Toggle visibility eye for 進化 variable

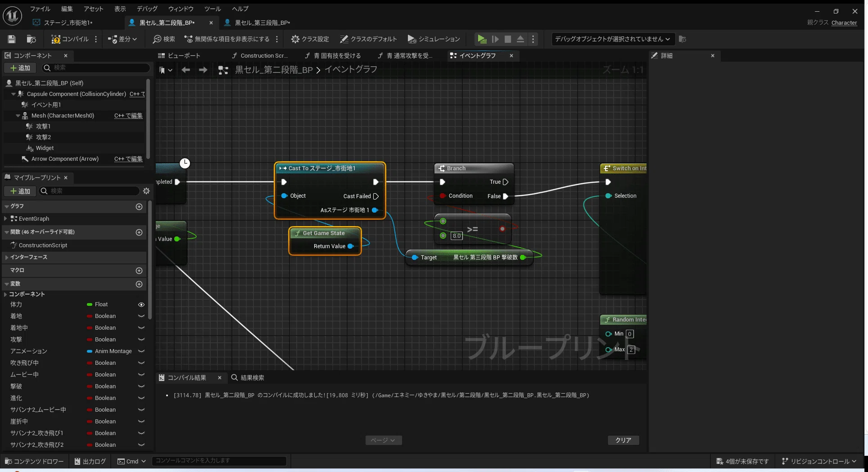pos(141,398)
